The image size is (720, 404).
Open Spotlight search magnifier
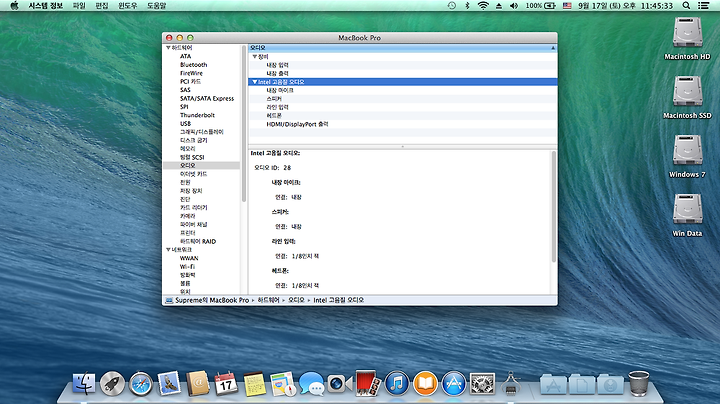click(686, 6)
